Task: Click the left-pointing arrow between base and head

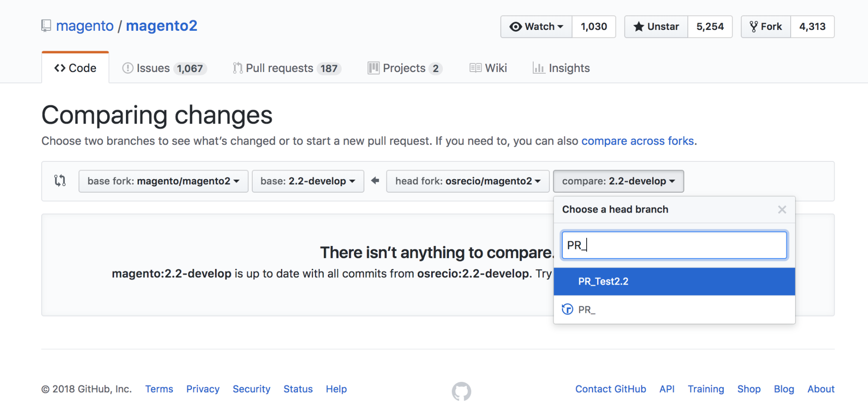Action: click(x=375, y=180)
